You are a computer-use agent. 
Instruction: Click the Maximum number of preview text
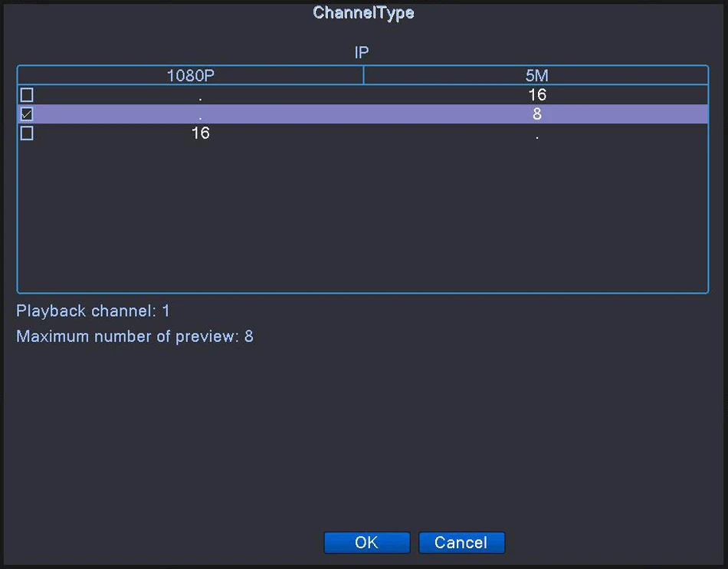(x=134, y=336)
